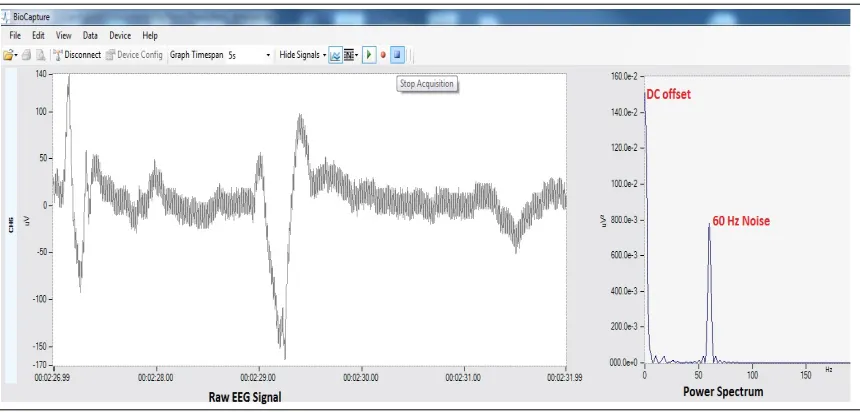Viewport: 860px width, 412px height.
Task: Expand the arrow beside the layout grid icon
Action: point(357,55)
